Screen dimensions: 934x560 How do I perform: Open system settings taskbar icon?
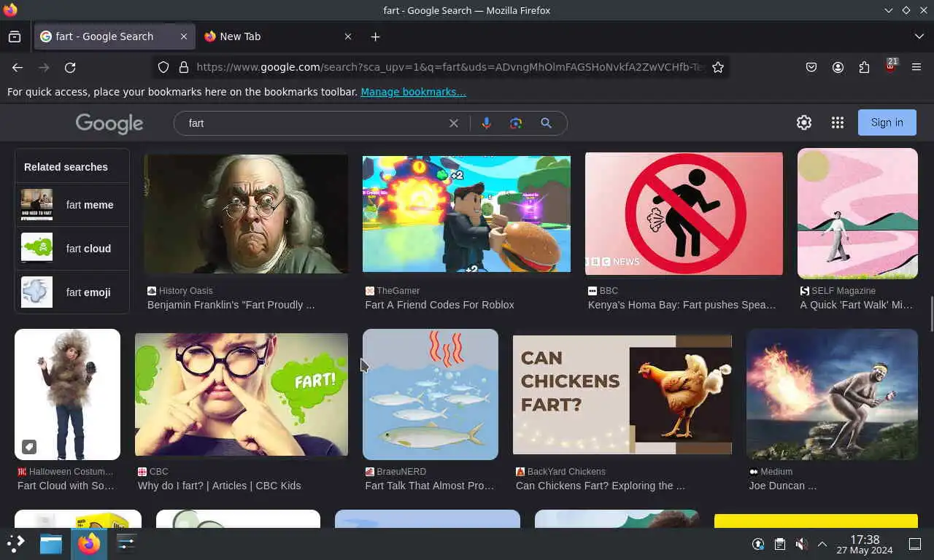(x=126, y=543)
